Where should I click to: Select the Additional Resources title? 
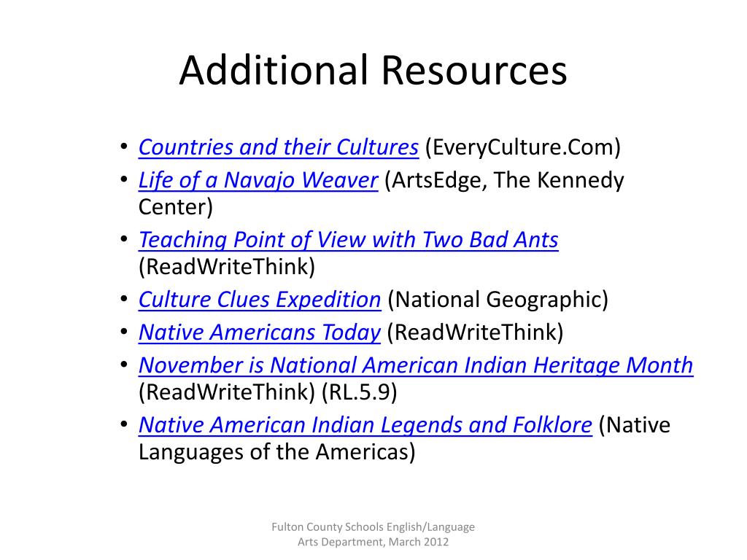(x=373, y=71)
